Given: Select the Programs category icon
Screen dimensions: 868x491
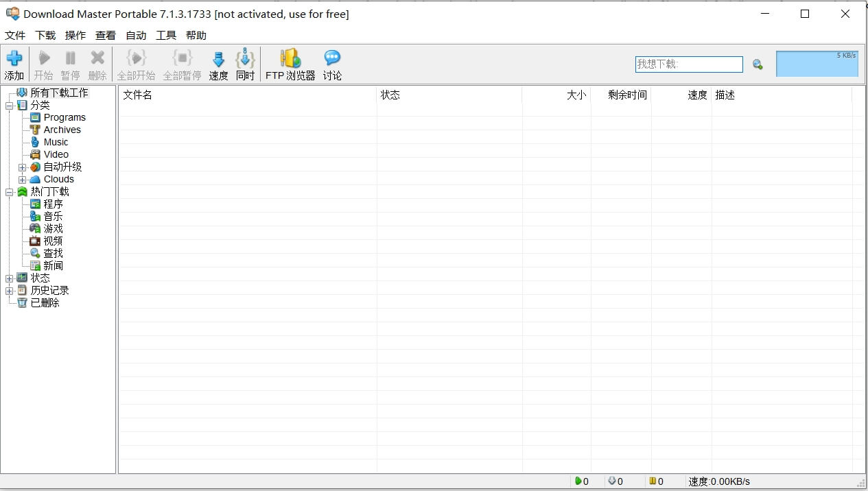Looking at the screenshot, I should 35,117.
